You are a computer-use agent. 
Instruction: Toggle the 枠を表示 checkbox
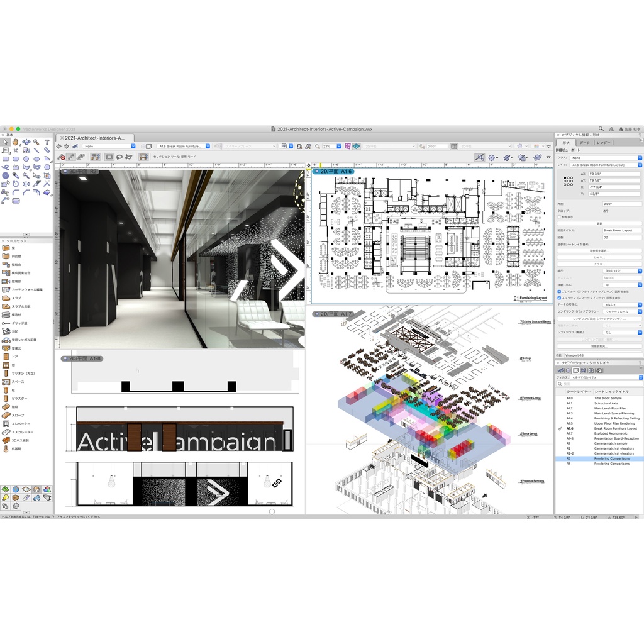(559, 217)
